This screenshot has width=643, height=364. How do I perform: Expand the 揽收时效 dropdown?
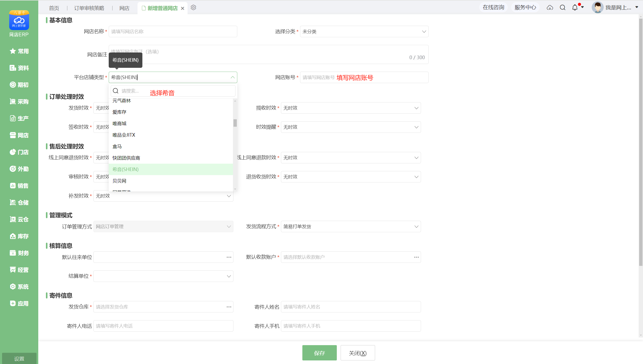pyautogui.click(x=416, y=108)
